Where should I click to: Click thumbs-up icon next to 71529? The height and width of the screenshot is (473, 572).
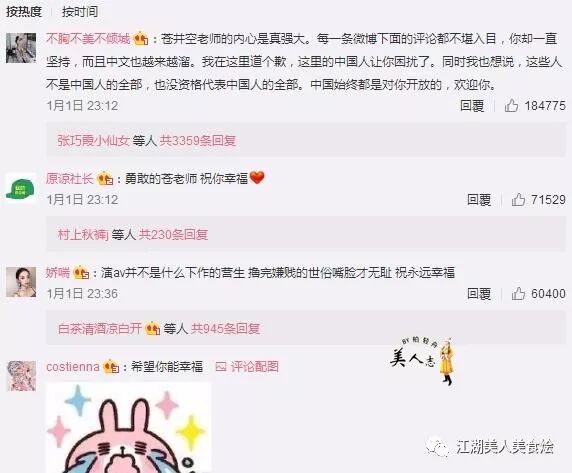tap(518, 199)
